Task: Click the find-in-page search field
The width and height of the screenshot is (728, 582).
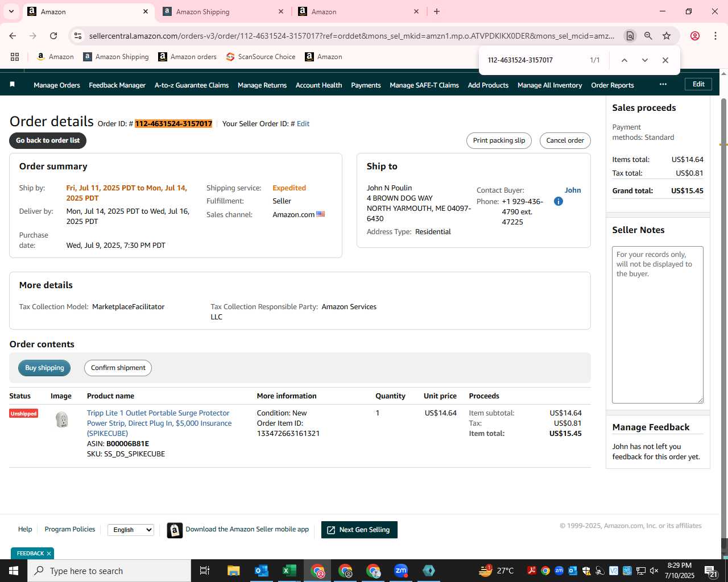Action: (x=535, y=60)
